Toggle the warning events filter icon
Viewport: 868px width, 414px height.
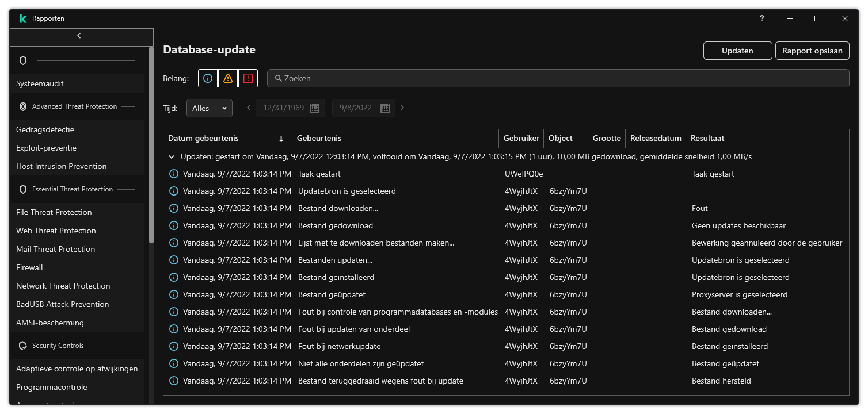[x=228, y=78]
